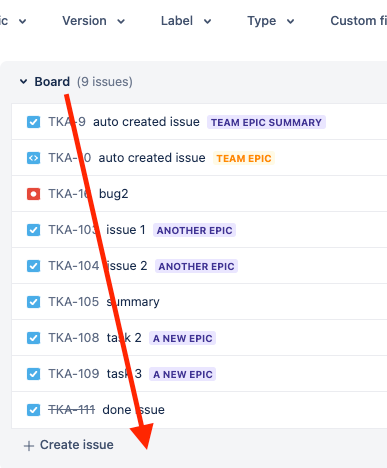The width and height of the screenshot is (387, 468).
Task: Select the 'issue 1' summary text
Action: (126, 230)
